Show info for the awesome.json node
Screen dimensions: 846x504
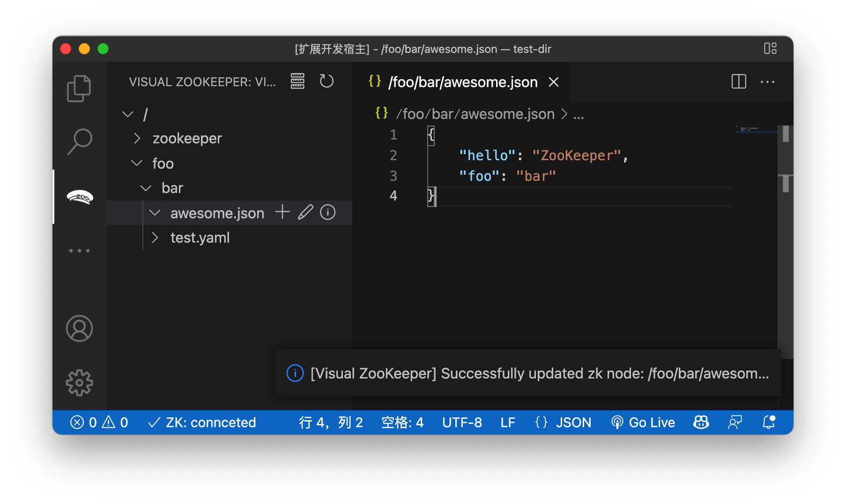pyautogui.click(x=327, y=212)
